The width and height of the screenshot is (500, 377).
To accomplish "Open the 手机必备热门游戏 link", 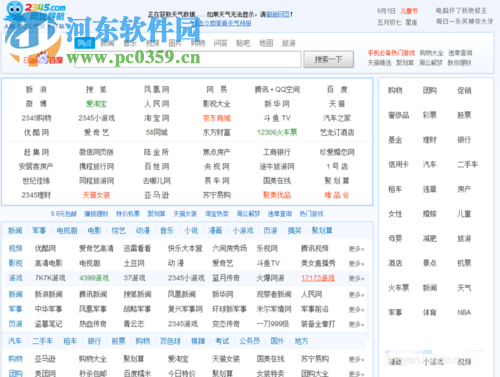I will point(391,53).
